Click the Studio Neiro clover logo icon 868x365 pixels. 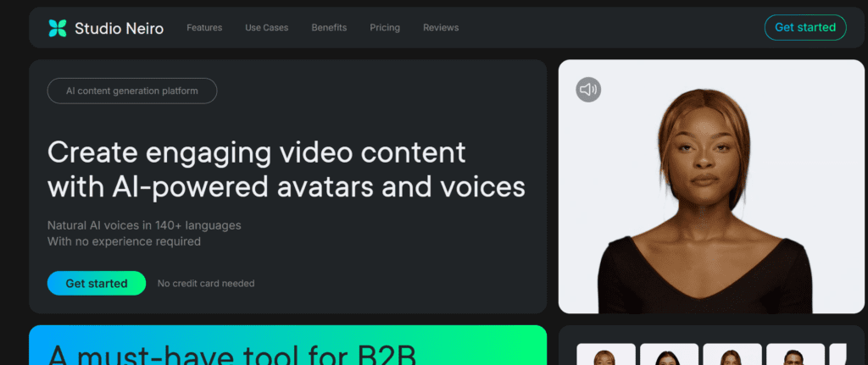57,28
